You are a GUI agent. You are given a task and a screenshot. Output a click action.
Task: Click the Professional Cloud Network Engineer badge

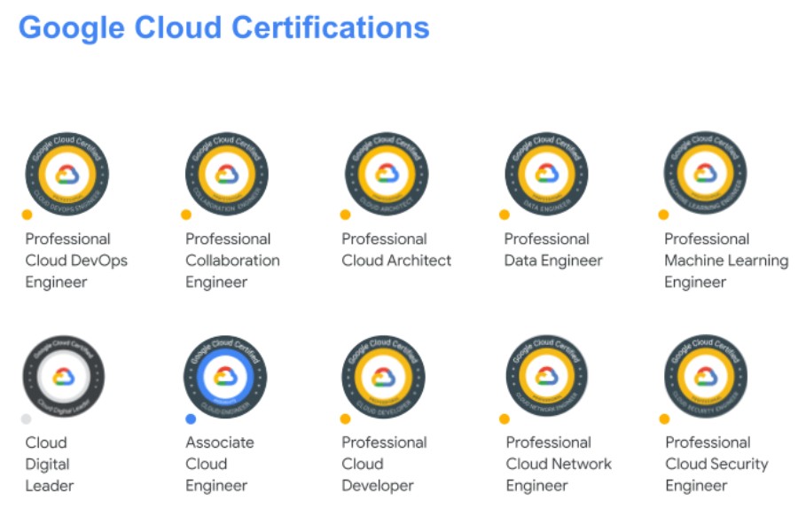click(546, 376)
